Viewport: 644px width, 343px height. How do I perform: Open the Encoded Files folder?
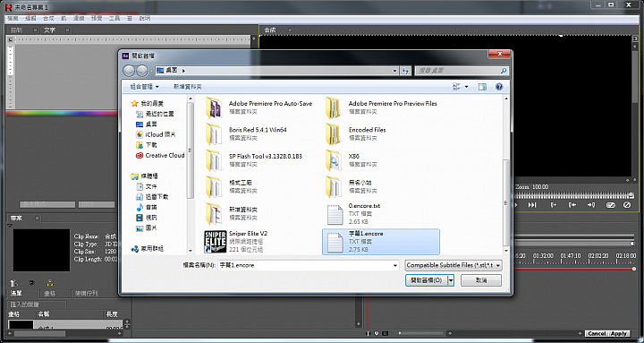click(356, 133)
